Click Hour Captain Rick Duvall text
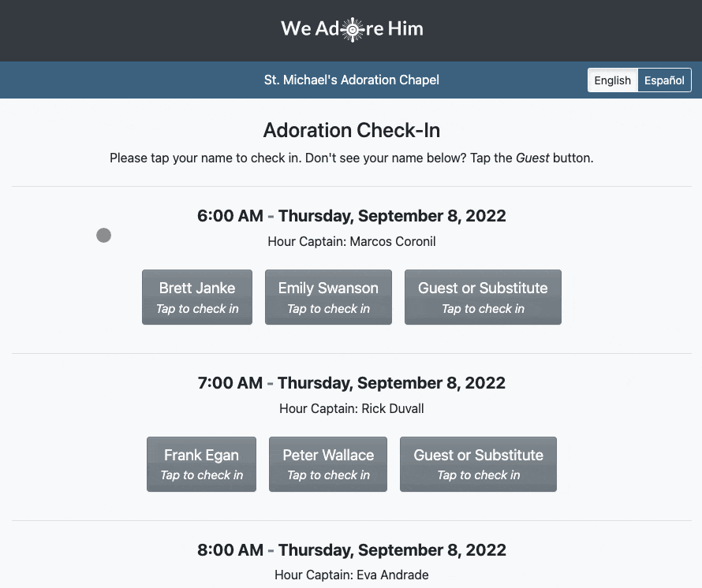 tap(351, 408)
